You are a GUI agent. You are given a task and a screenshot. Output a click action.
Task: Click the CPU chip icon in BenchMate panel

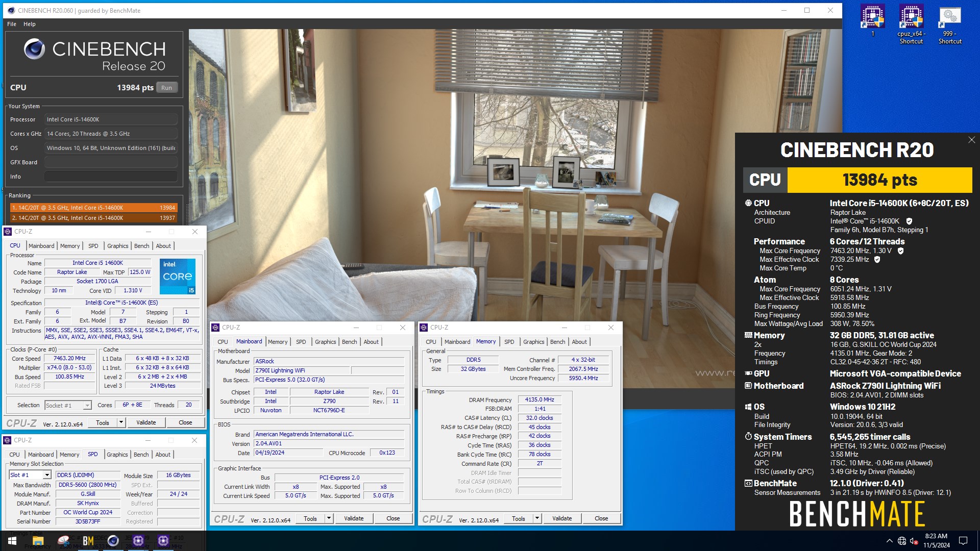click(748, 203)
